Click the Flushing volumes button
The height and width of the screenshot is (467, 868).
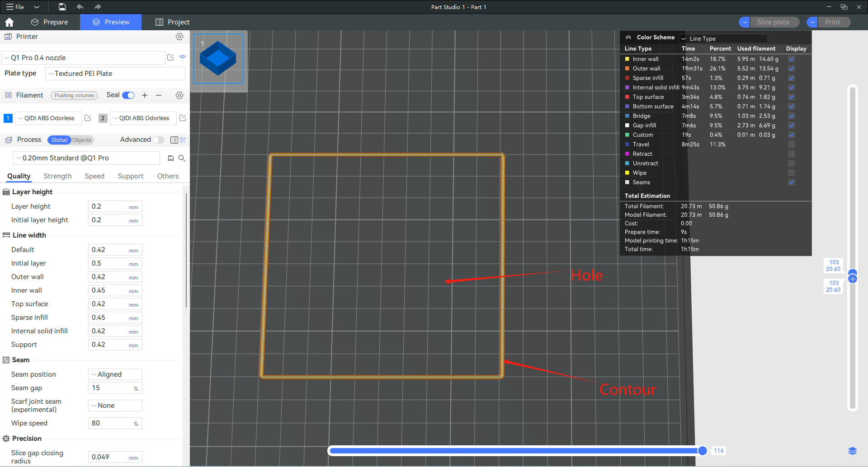click(75, 95)
